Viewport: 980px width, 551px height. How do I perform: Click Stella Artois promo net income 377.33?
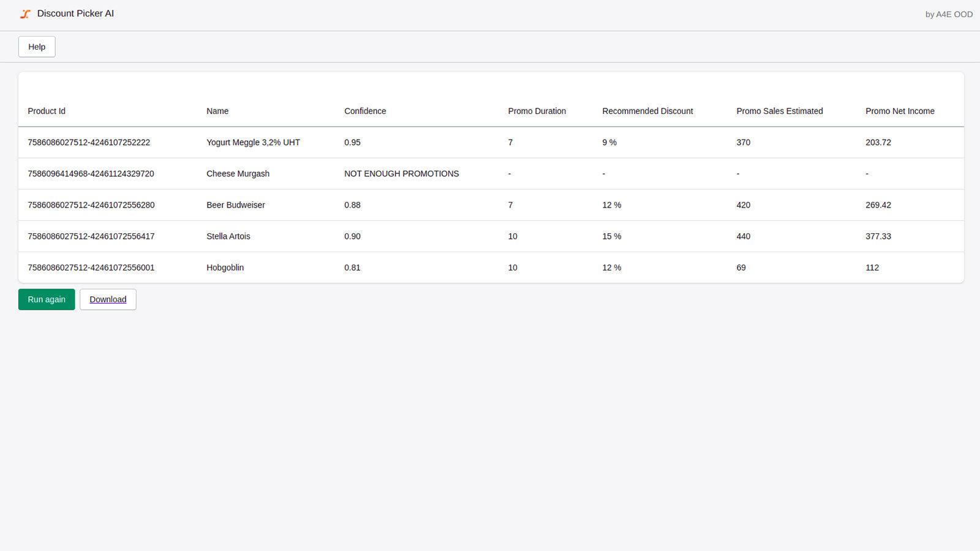(x=878, y=236)
